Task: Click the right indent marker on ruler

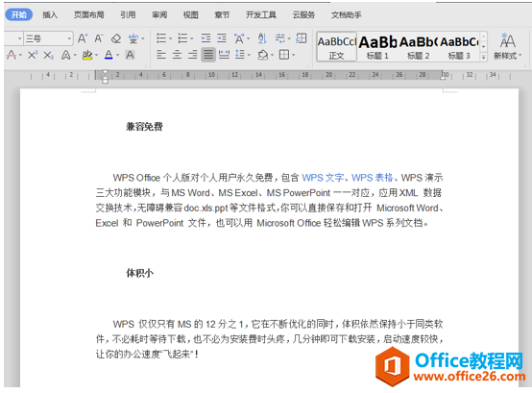Action: [x=443, y=77]
